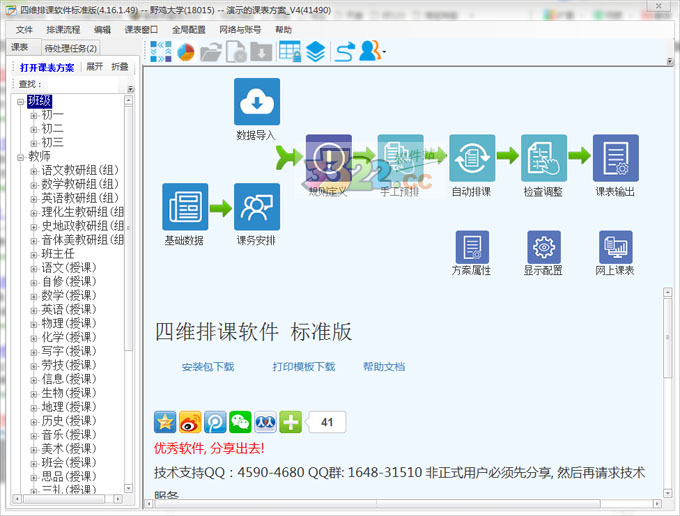Click the share count 41 bubble
The image size is (680, 516).
click(x=327, y=422)
